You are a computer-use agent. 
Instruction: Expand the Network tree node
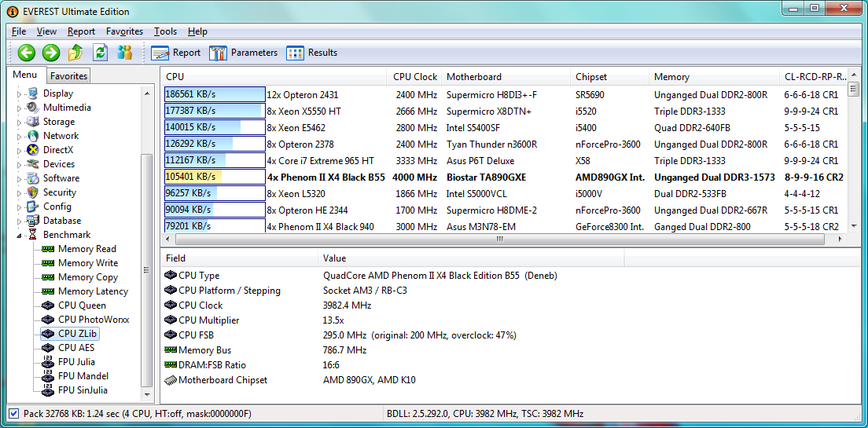[20, 136]
